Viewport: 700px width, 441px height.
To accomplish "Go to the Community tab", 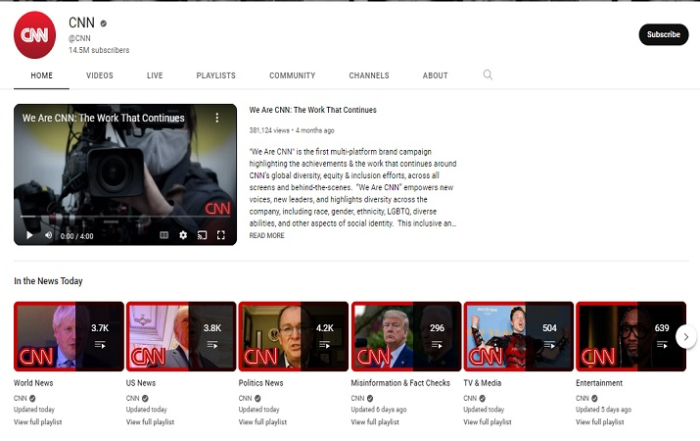I will (292, 75).
